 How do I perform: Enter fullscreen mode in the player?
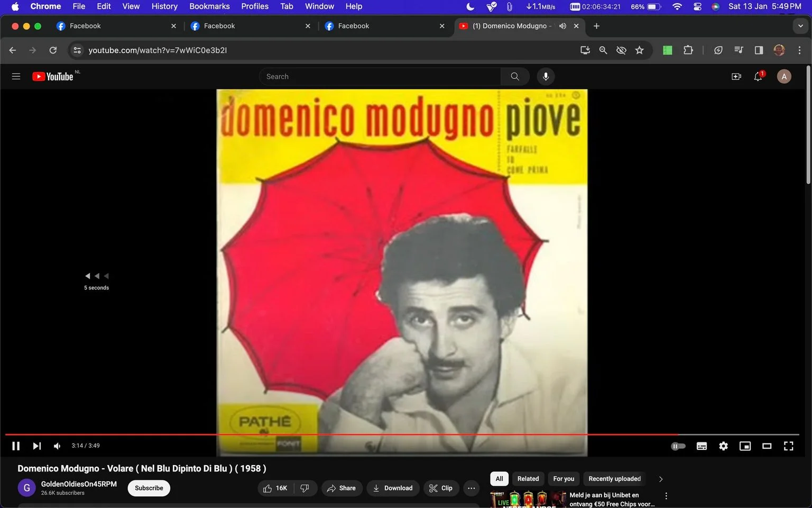[x=788, y=446]
